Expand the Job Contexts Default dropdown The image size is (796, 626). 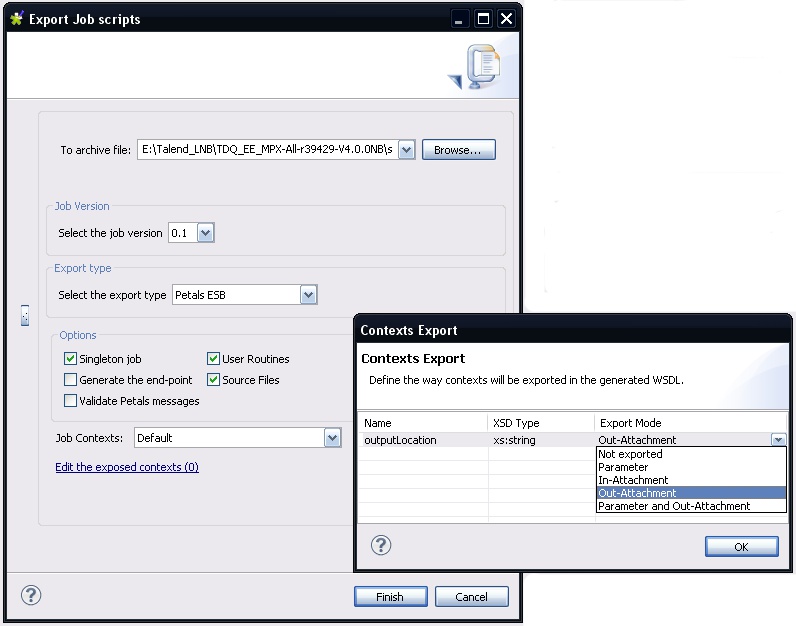pyautogui.click(x=332, y=438)
